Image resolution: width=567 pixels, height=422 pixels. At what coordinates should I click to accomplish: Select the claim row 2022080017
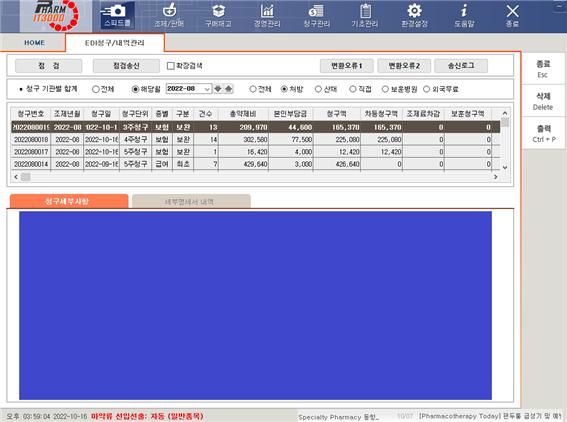(x=256, y=152)
